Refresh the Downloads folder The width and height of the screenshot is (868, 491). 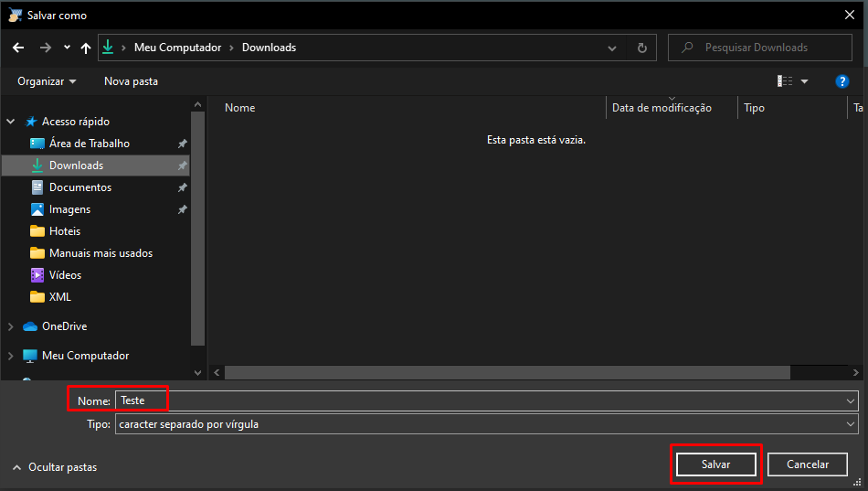point(642,48)
